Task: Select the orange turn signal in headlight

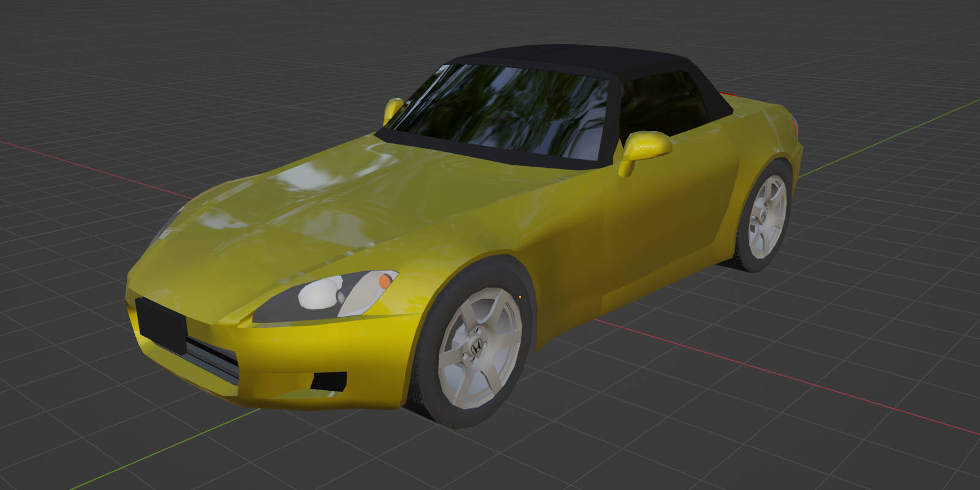Action: 385,281
